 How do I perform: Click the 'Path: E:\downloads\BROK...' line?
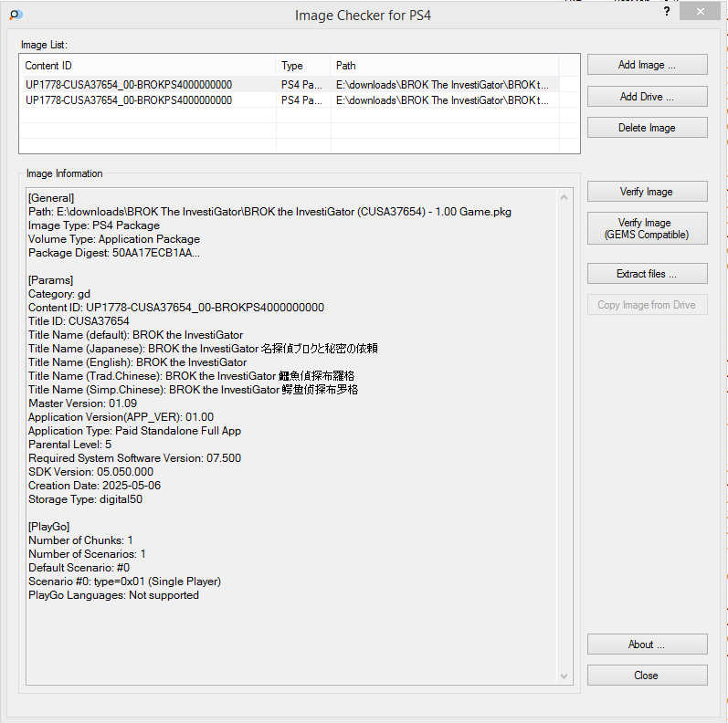(269, 212)
